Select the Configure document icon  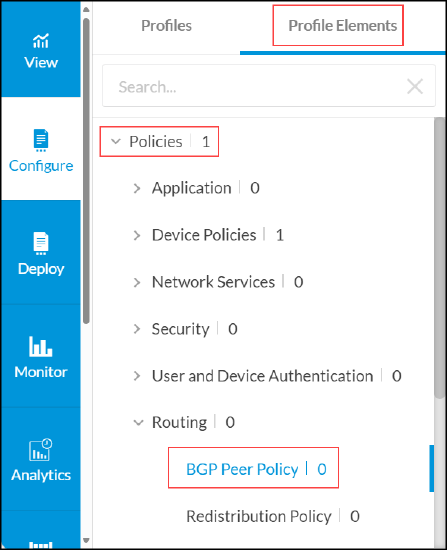click(x=41, y=140)
